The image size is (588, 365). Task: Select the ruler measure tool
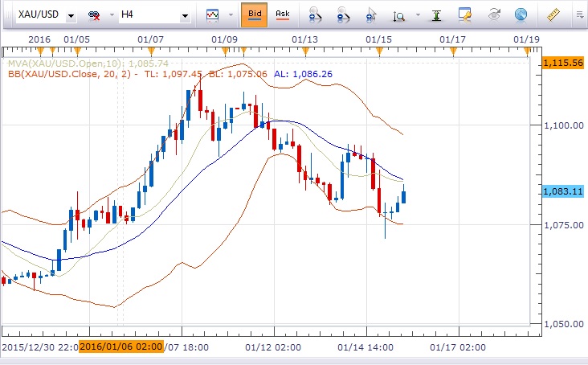553,15
